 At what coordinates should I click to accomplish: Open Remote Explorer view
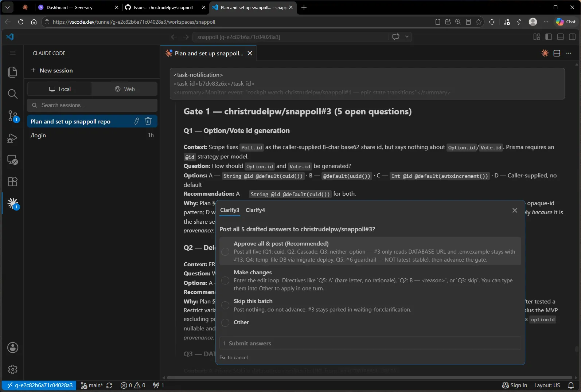(x=12, y=160)
